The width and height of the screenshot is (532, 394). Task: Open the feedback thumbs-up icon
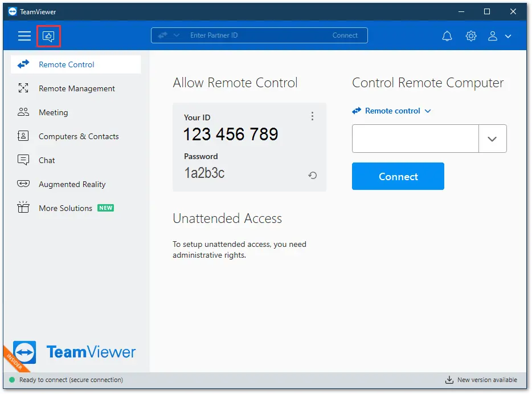coord(48,36)
